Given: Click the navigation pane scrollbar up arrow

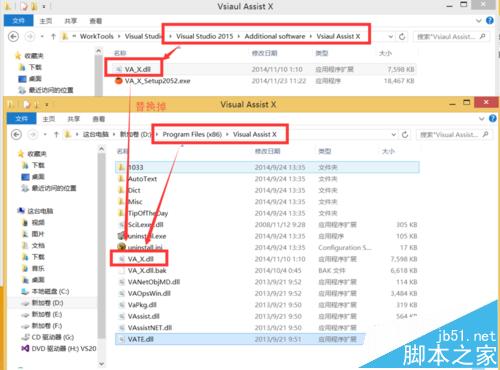Looking at the screenshot, I should coord(102,149).
